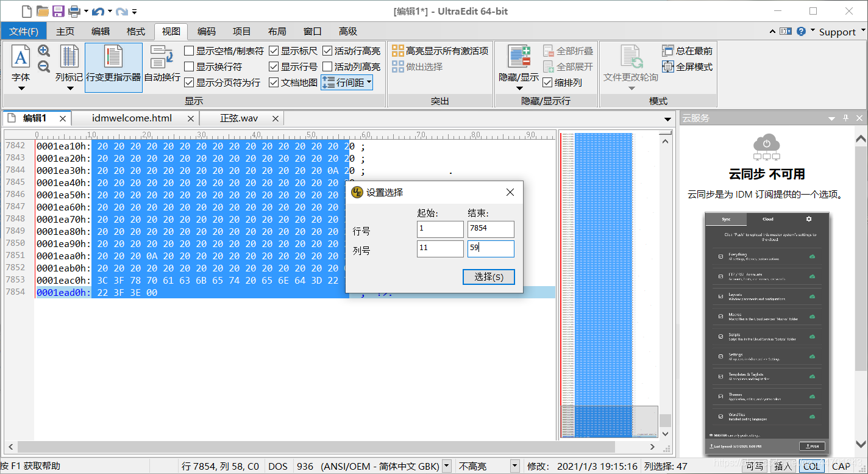
Task: Expand the 列标记 dropdown arrow
Action: click(x=69, y=89)
